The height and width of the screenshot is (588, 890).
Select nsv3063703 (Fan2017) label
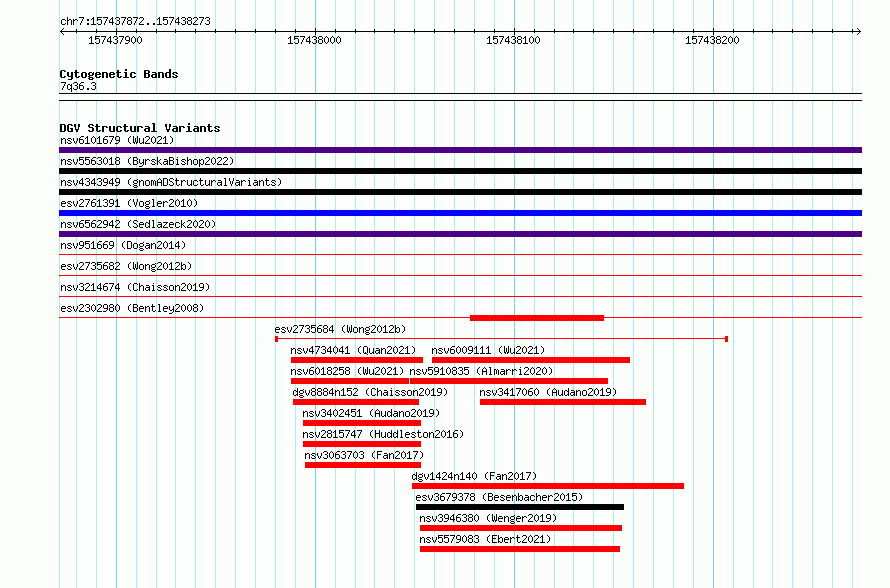click(x=364, y=455)
